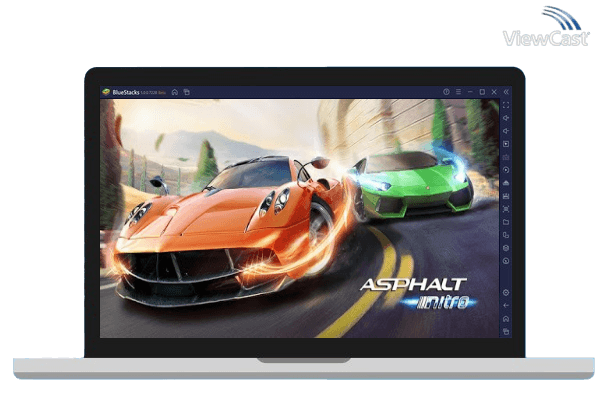The height and width of the screenshot is (414, 602).
Task: Show recent apps via the bottom sidebar icon
Action: coord(506,331)
